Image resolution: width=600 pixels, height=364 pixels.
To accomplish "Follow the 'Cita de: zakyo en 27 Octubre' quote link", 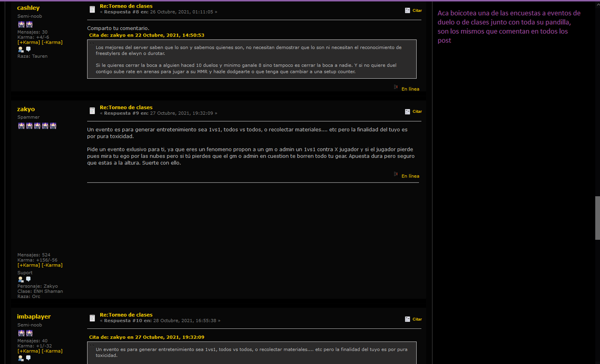I will [x=147, y=337].
